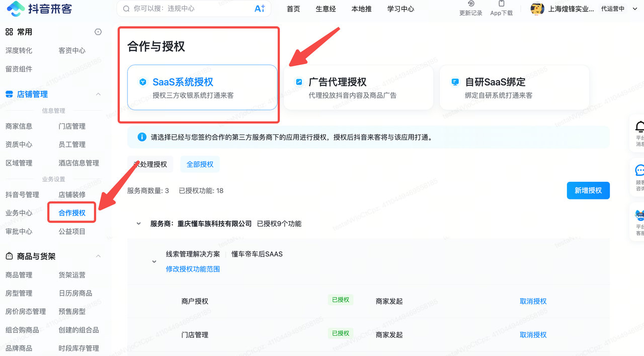Open 创建的组合品 in sidebar

[78, 330]
